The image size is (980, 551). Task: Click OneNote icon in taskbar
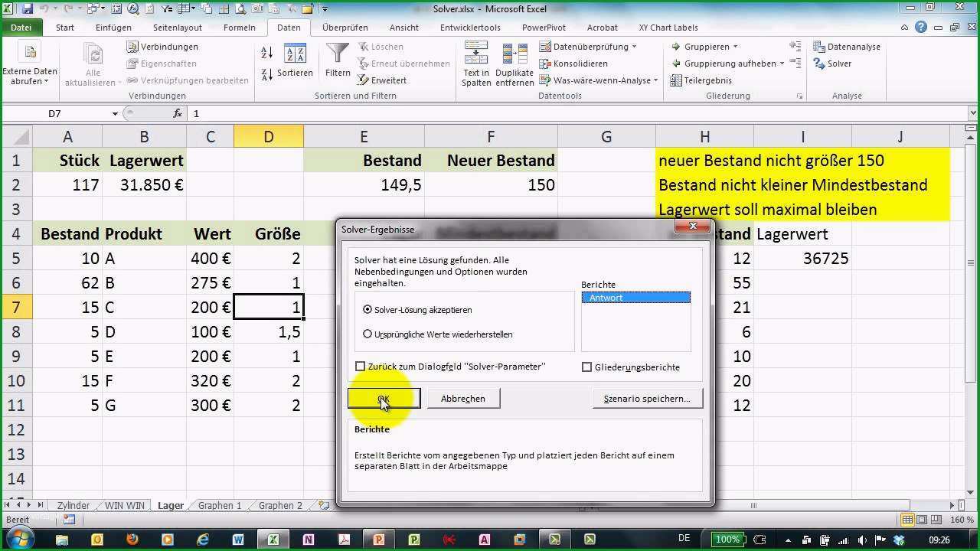pos(308,539)
